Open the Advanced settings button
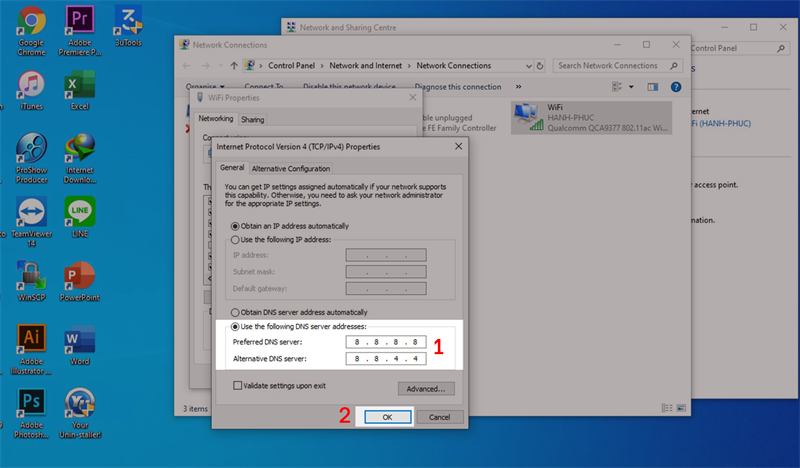Image resolution: width=800 pixels, height=468 pixels. click(x=426, y=389)
